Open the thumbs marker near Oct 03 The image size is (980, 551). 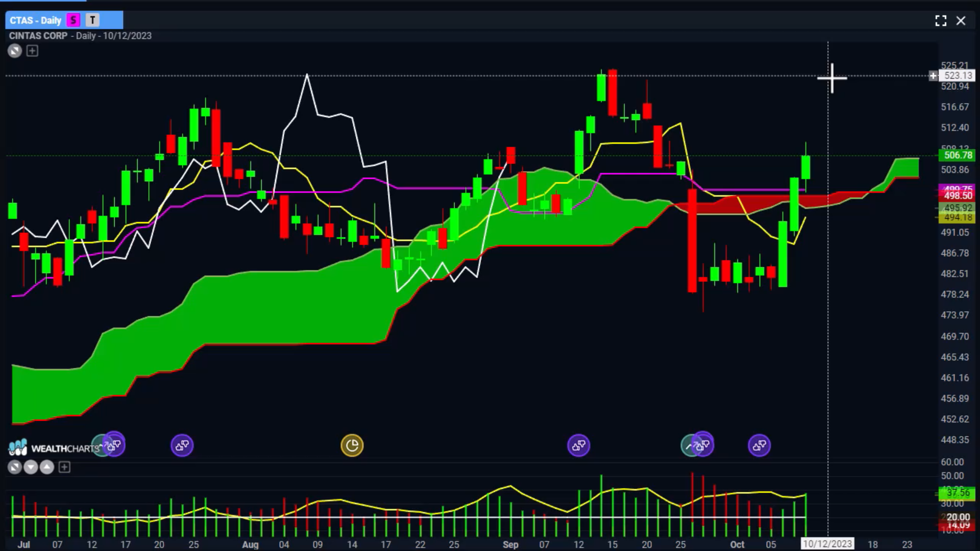coord(759,445)
